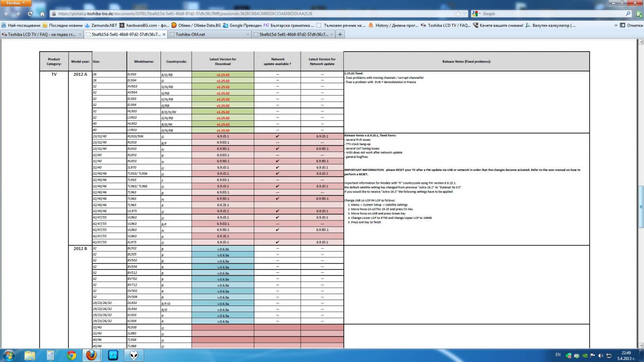644x362 pixels.
Task: Click the Release Notes (Fixed problems) header
Action: coord(466,61)
